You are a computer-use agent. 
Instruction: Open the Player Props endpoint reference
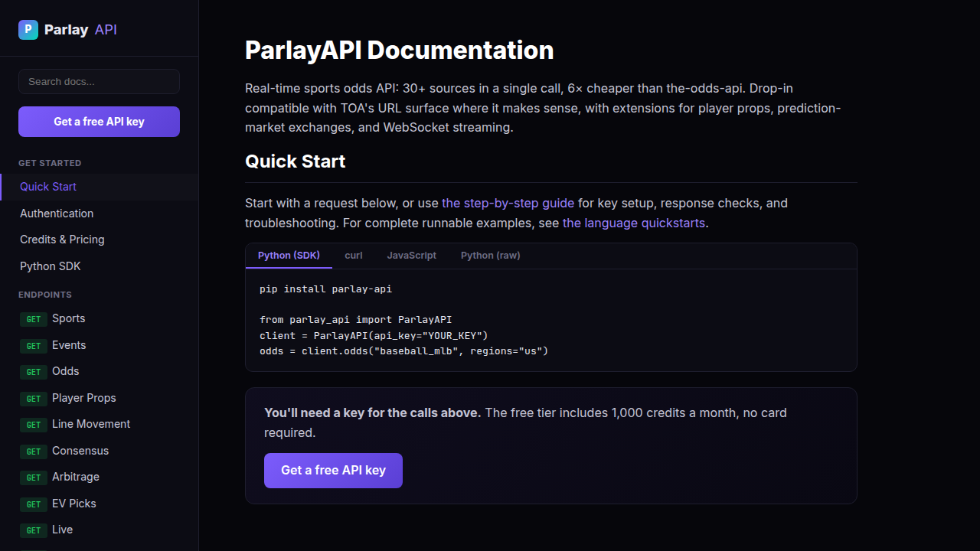point(100,398)
